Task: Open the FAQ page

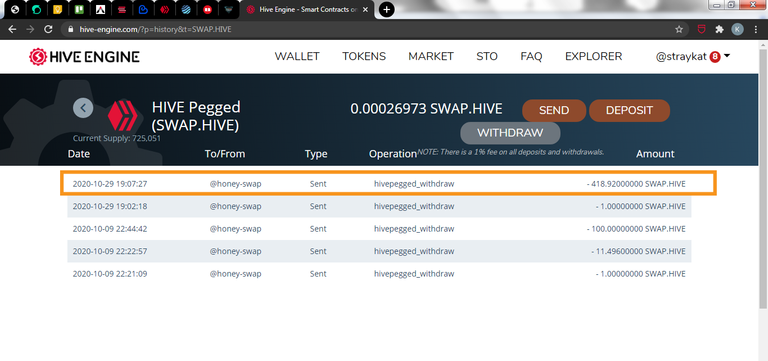Action: pyautogui.click(x=531, y=56)
